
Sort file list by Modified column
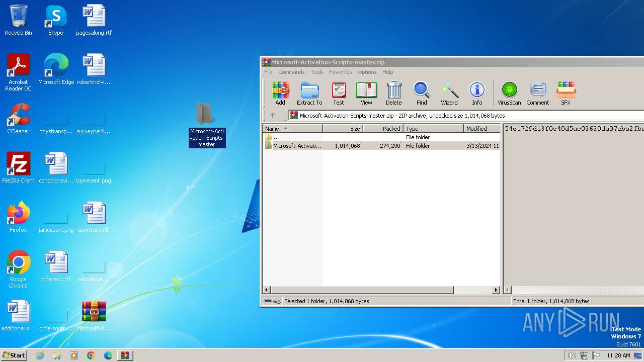[x=481, y=129]
